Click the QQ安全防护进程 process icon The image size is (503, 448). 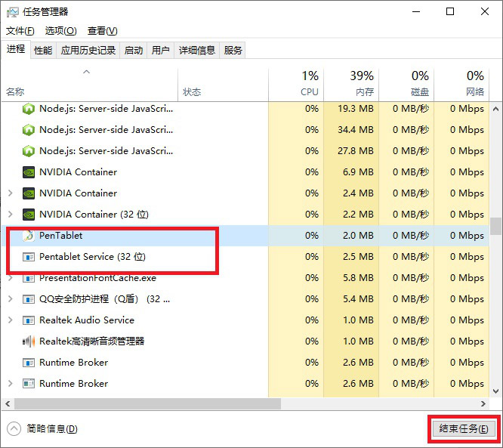[x=29, y=299]
